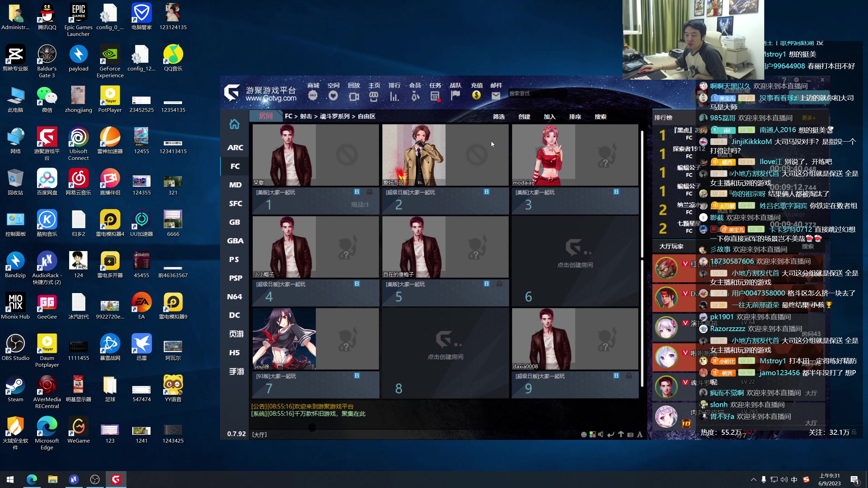Screen dimensions: 868x488
Task: Click the 搜索游戏 search field
Action: pyautogui.click(x=537, y=94)
